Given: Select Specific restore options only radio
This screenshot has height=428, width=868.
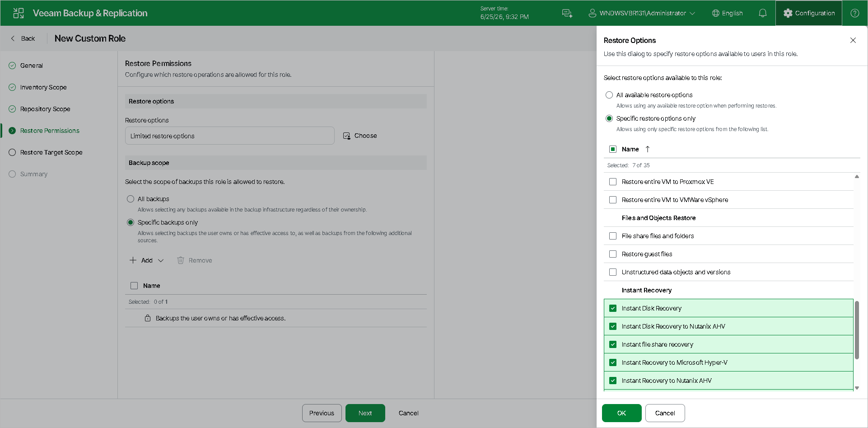Looking at the screenshot, I should point(609,118).
